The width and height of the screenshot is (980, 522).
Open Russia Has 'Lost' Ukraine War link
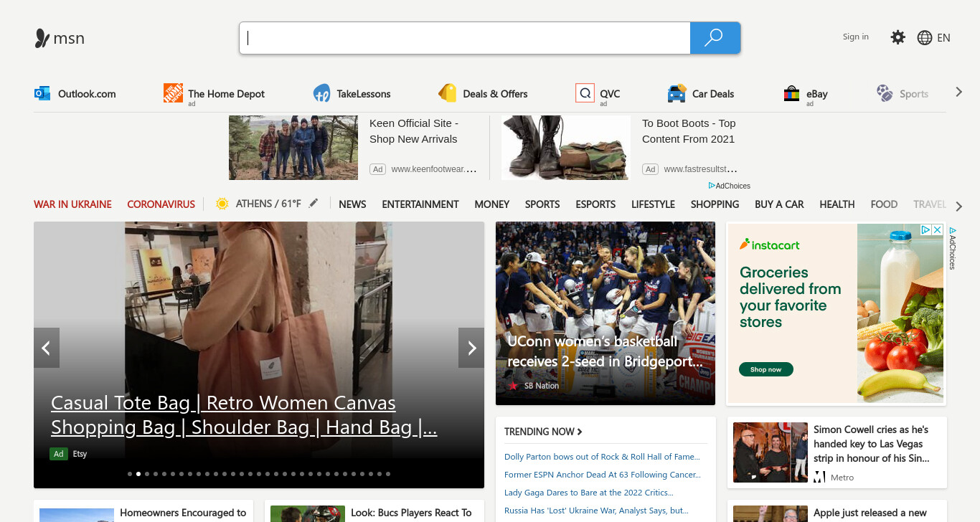tap(596, 511)
